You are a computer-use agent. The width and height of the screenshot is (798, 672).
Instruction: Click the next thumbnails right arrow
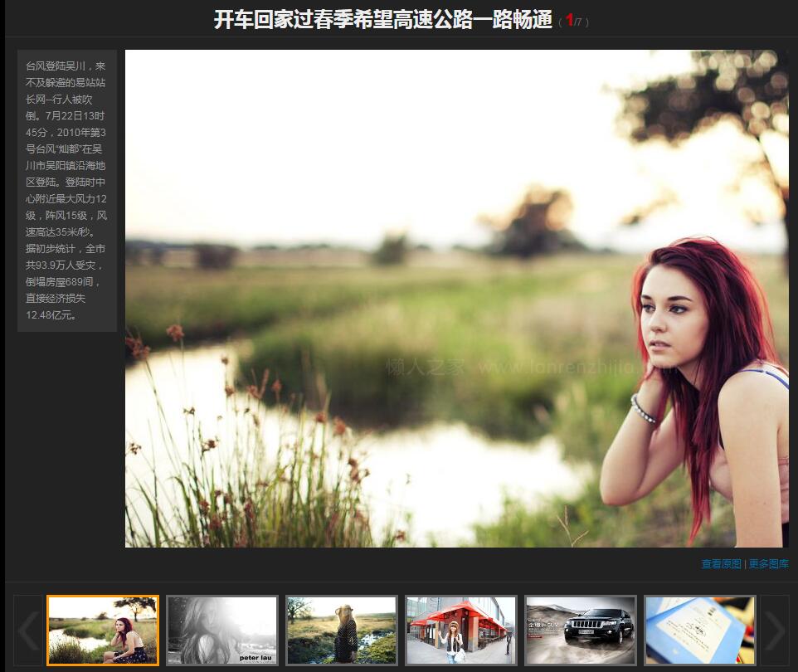pyautogui.click(x=775, y=631)
